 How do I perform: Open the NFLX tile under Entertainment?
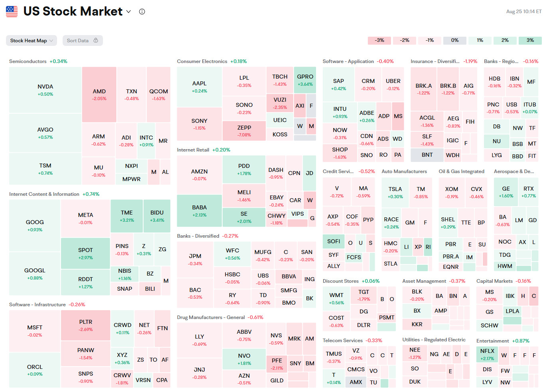point(487,354)
